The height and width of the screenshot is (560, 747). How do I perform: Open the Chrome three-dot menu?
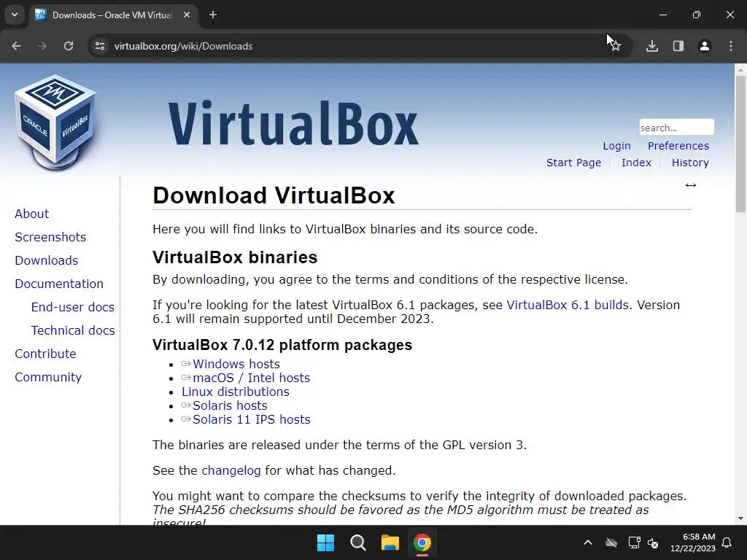pos(731,46)
